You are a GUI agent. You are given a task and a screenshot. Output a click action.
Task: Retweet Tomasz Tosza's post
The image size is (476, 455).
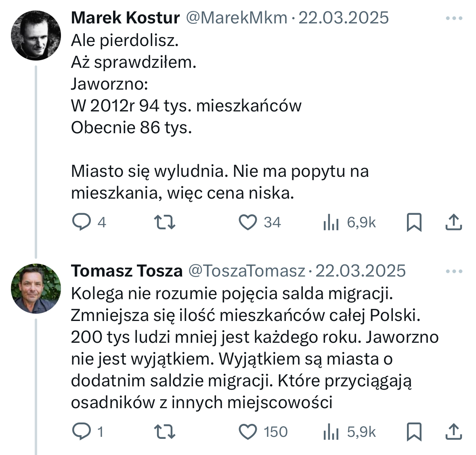pyautogui.click(x=165, y=432)
